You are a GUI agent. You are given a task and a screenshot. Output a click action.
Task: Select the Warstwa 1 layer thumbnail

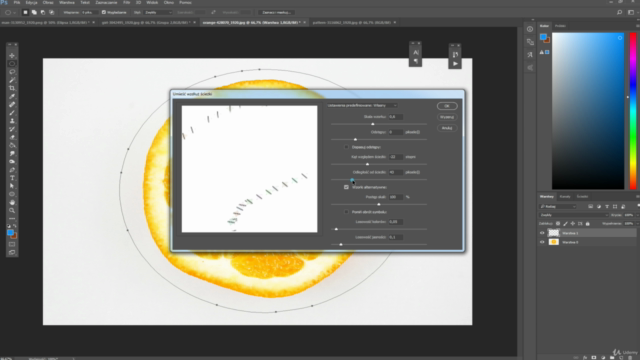(553, 233)
